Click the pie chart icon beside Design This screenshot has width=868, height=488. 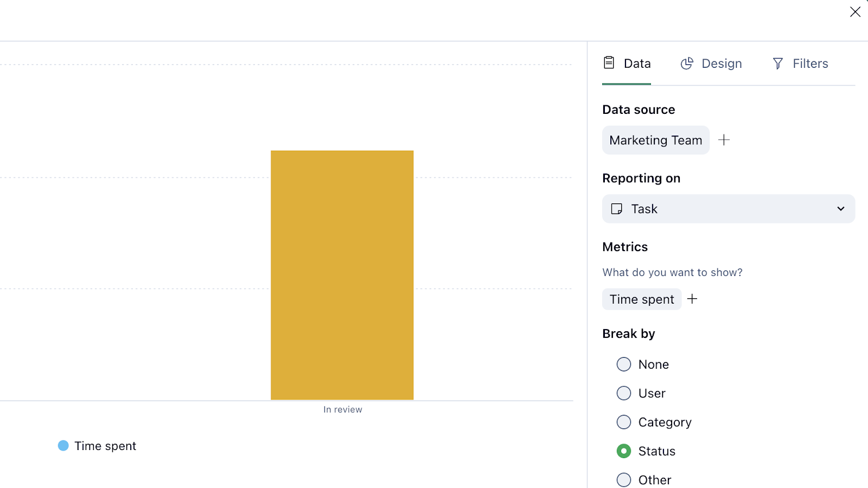(687, 63)
